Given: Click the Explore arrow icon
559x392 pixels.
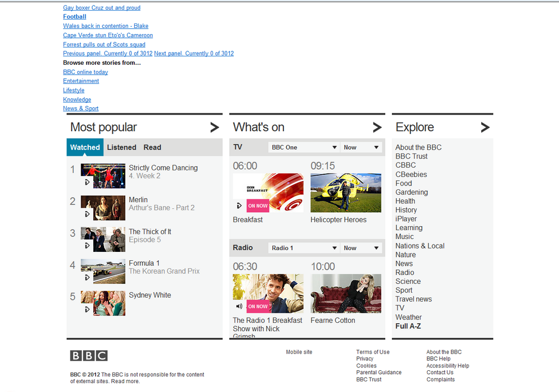Looking at the screenshot, I should [485, 127].
